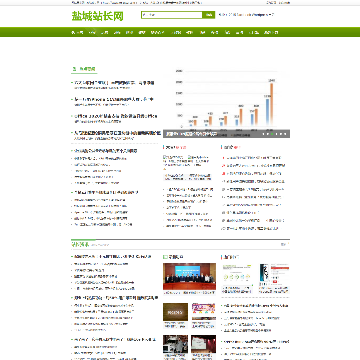Click the red number-one ranked list entry
Viewport: 360px width, 360px height.
pos(252,157)
